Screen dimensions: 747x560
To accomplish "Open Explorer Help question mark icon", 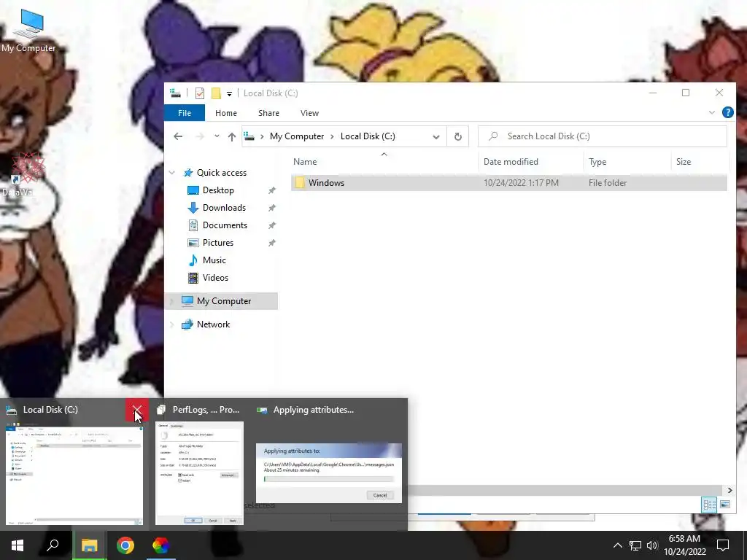I will [x=727, y=112].
